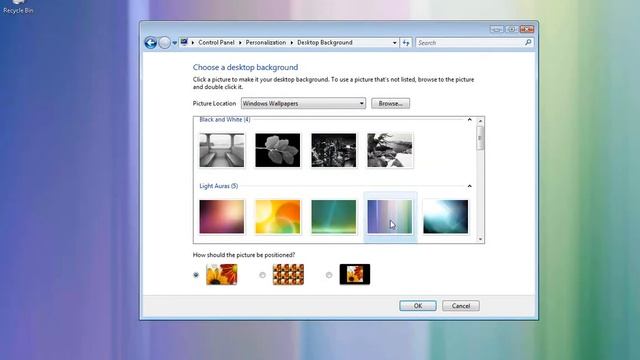This screenshot has width=640, height=360.
Task: Click the Cancel button
Action: [461, 306]
